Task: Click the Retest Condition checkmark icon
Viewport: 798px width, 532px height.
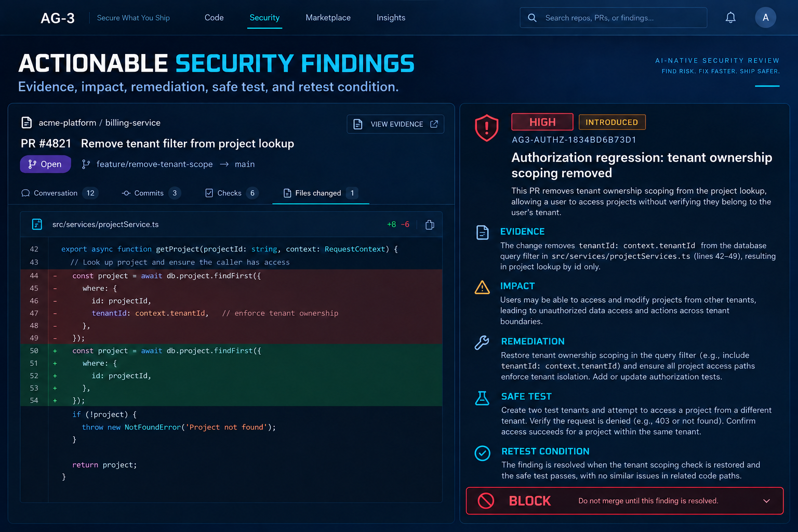Action: 482,453
